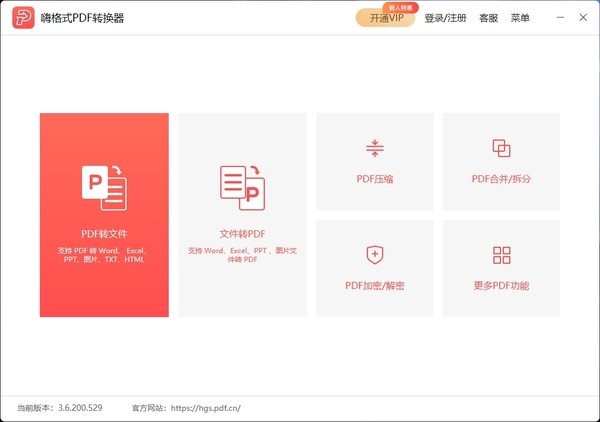Viewport: 600px width, 422px height.
Task: Choose the PDF压缩 label
Action: 375,180
